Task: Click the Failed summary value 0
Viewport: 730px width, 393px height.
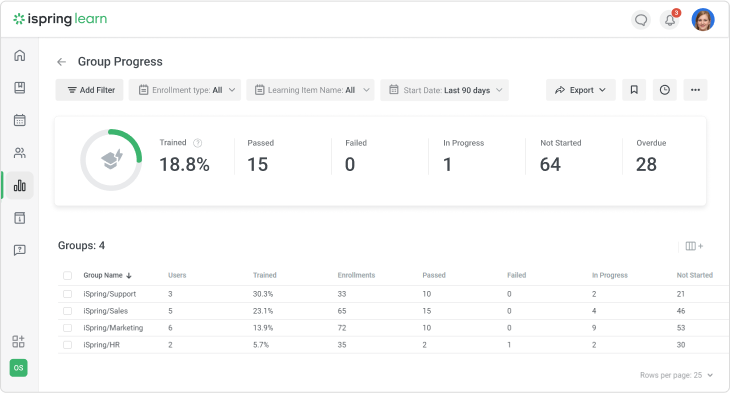Action: coord(350,164)
